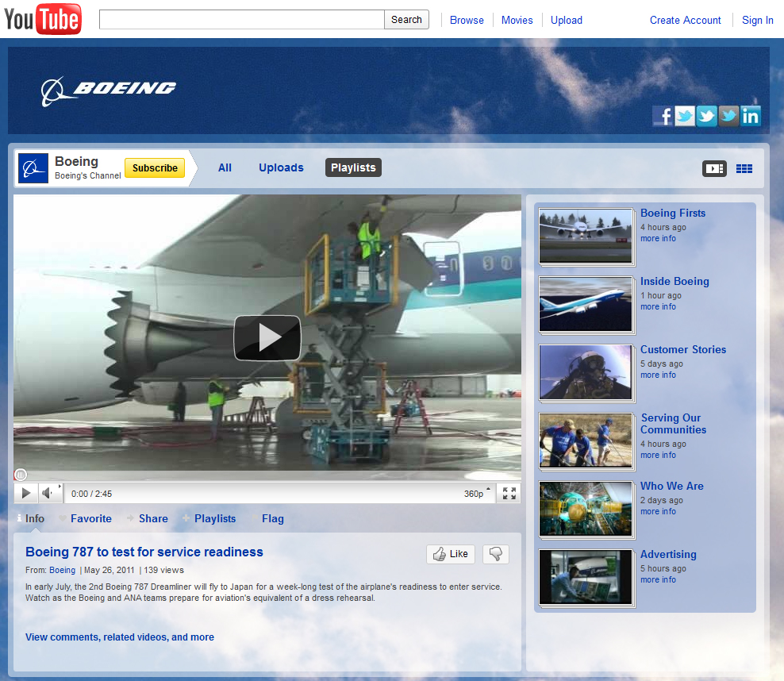Expand more info under Inside Boeing
The image size is (784, 681).
658,306
